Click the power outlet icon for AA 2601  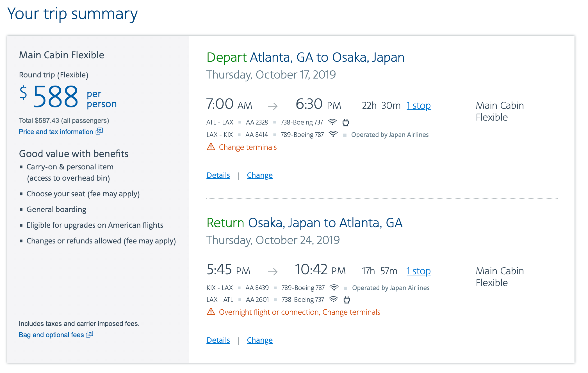point(347,300)
